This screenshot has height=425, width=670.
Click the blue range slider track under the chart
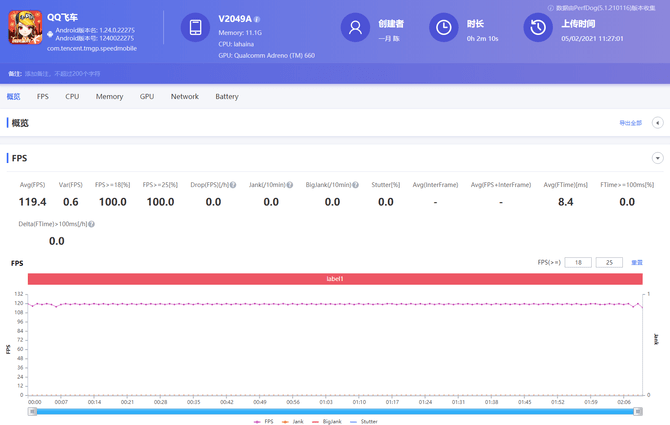(x=335, y=411)
